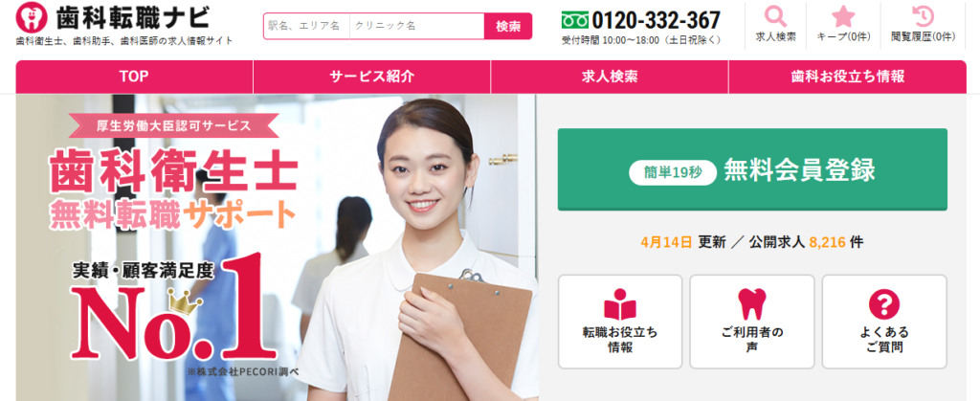Click the green 無料会員登録 button
Image resolution: width=980 pixels, height=401 pixels.
[x=752, y=170]
